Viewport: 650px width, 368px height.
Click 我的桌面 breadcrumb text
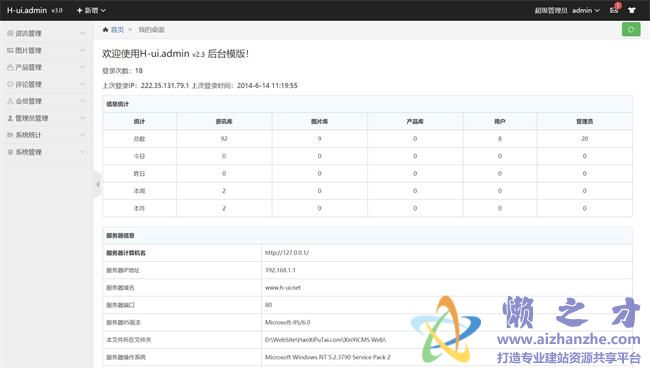[x=151, y=29]
